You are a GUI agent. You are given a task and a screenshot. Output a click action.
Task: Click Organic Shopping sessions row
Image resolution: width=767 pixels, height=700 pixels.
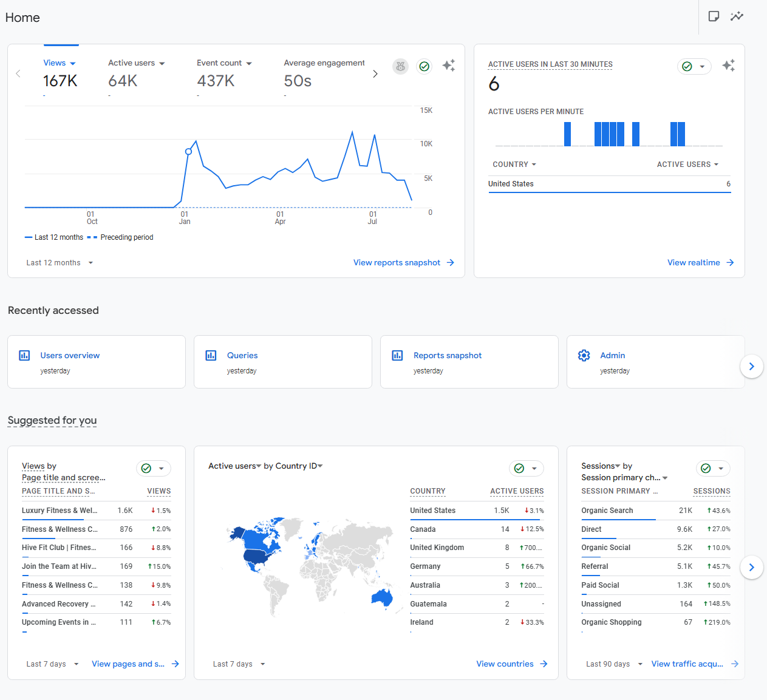coord(656,622)
